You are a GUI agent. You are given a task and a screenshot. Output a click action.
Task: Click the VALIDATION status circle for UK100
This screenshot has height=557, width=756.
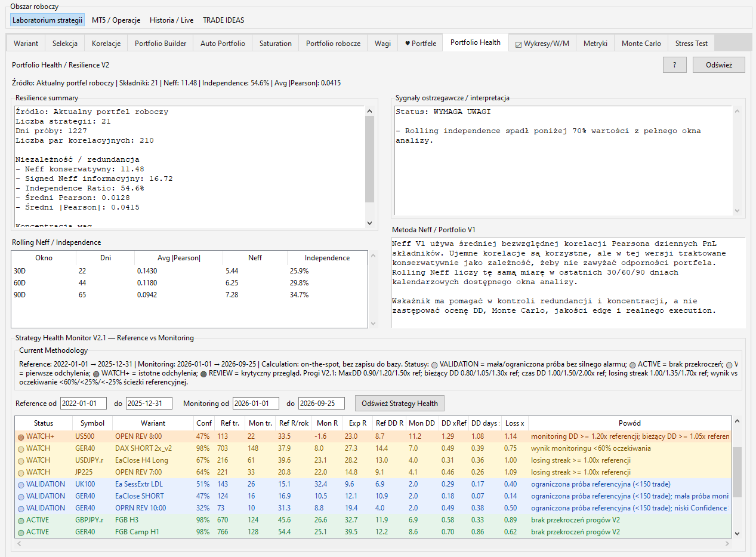[21, 484]
